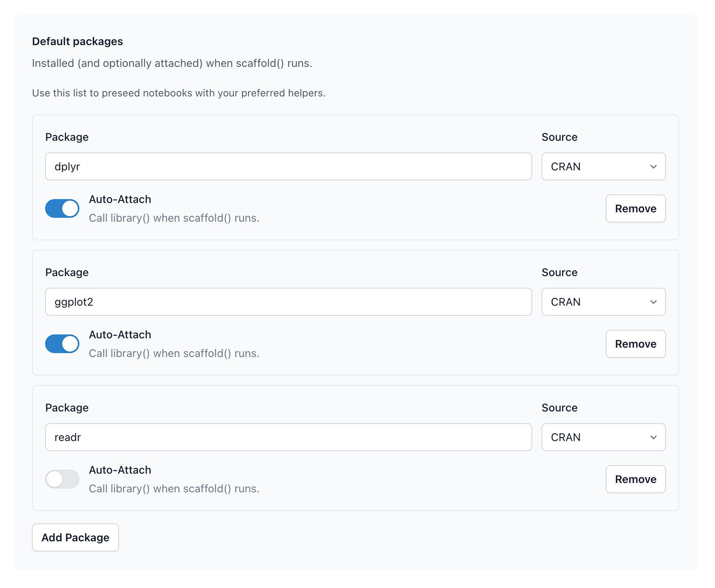Image resolution: width=715 pixels, height=588 pixels.
Task: Click the chevron on dplyr's CRAN selector
Action: pyautogui.click(x=654, y=166)
